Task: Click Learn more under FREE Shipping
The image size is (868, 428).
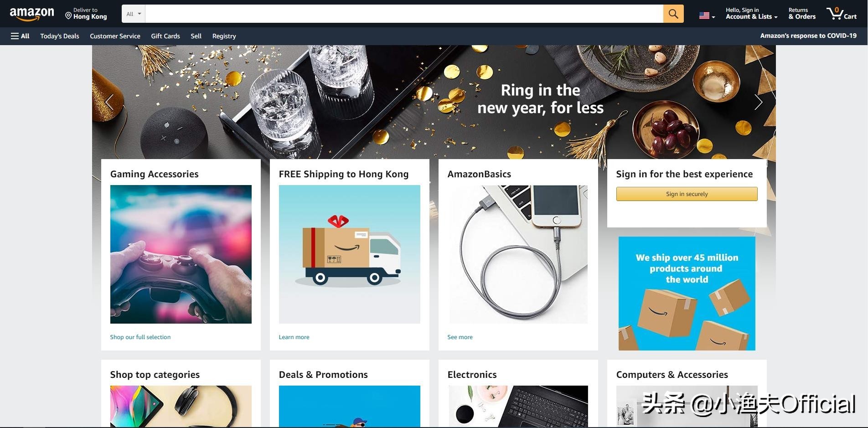Action: click(294, 337)
